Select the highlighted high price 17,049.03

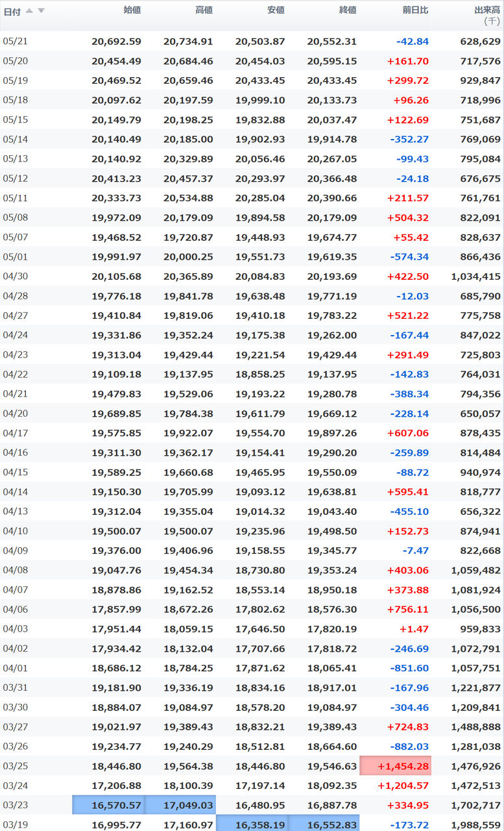pos(180,805)
